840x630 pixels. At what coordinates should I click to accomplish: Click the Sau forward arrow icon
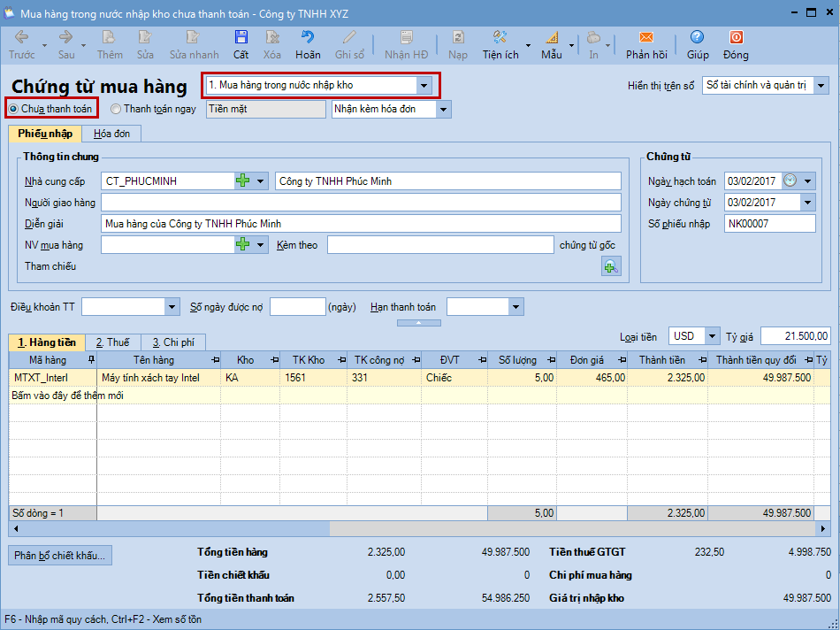[66, 37]
